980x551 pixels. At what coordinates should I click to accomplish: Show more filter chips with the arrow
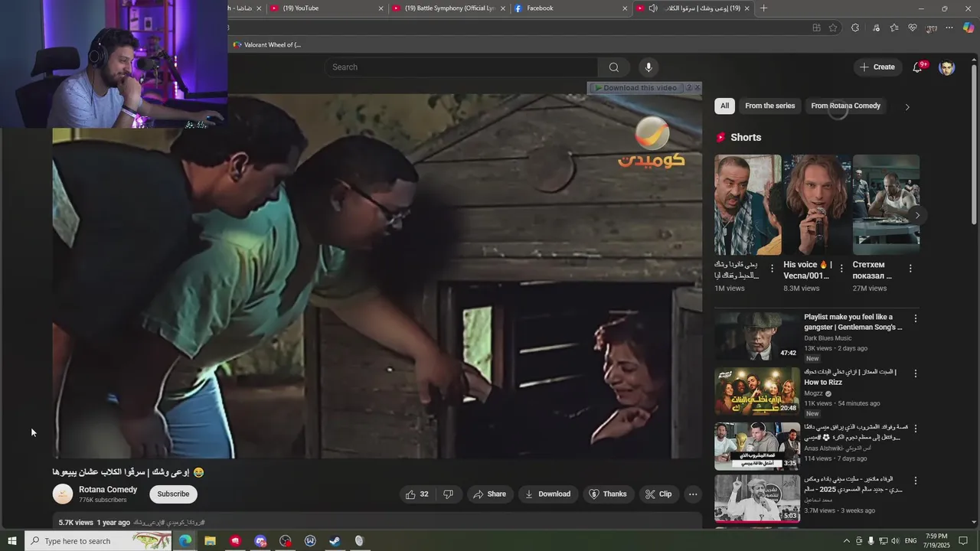click(907, 107)
